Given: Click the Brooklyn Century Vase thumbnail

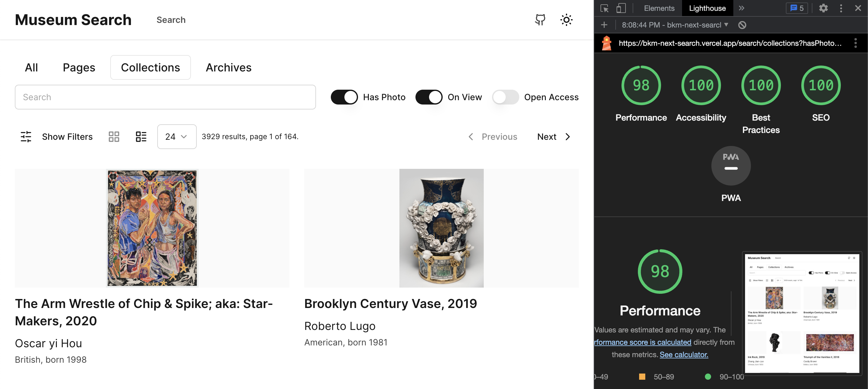Looking at the screenshot, I should [442, 228].
